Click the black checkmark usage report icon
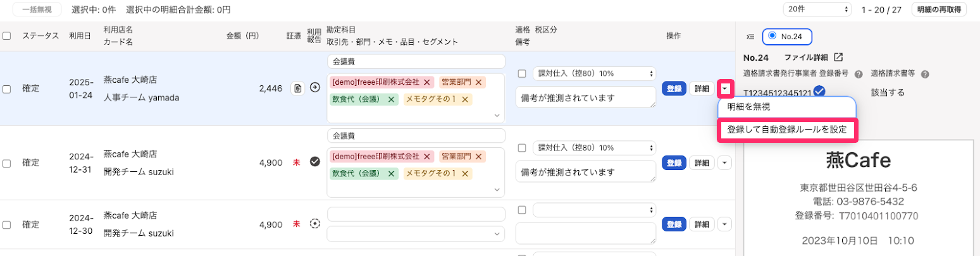980x256 pixels. pos(315,162)
